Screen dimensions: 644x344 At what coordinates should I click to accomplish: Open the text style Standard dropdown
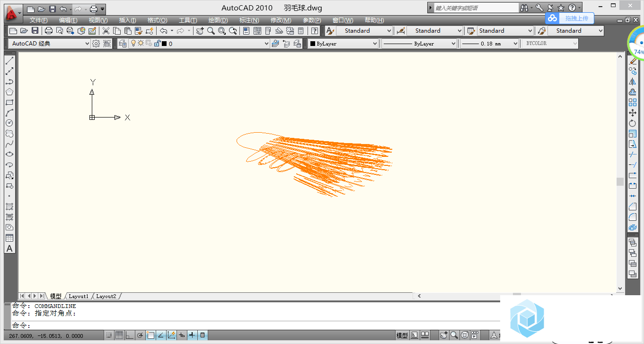point(364,31)
